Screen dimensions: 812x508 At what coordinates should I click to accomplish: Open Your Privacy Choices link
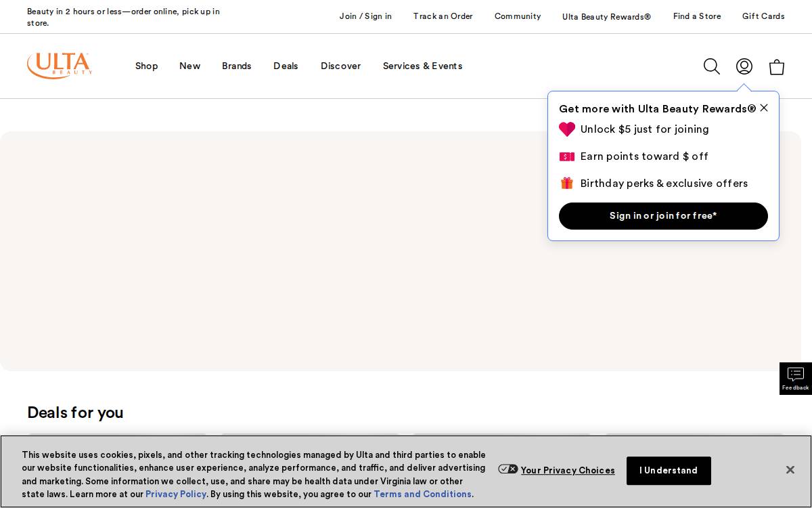pos(568,470)
